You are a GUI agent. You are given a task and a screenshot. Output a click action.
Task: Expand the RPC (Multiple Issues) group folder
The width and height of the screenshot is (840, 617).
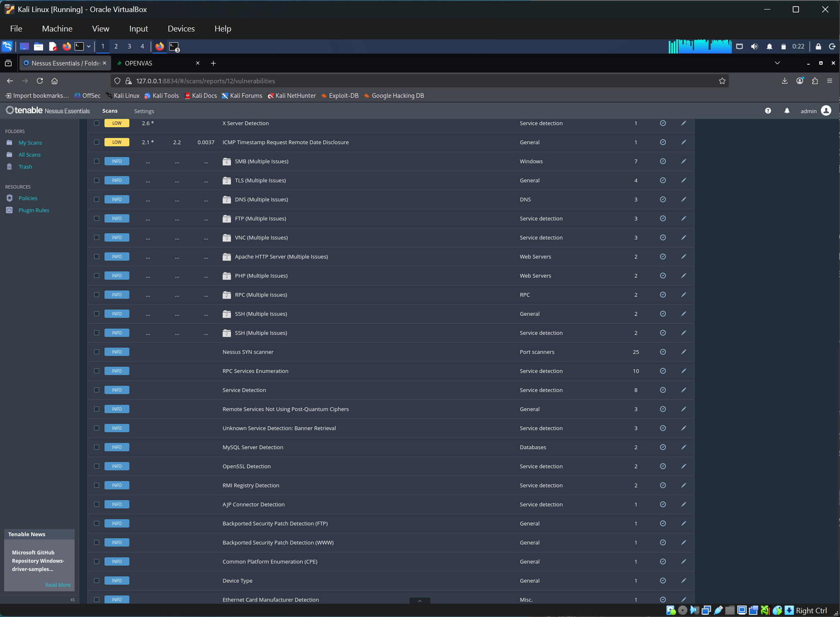click(227, 295)
